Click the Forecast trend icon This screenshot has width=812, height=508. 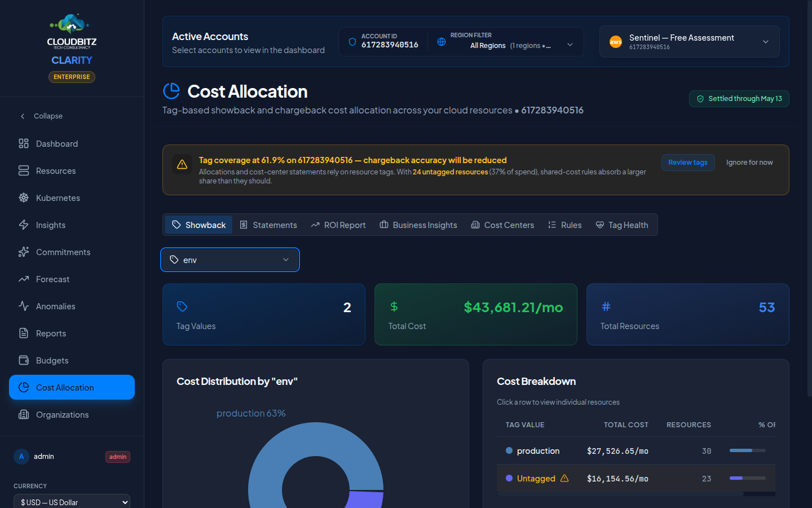pos(24,279)
